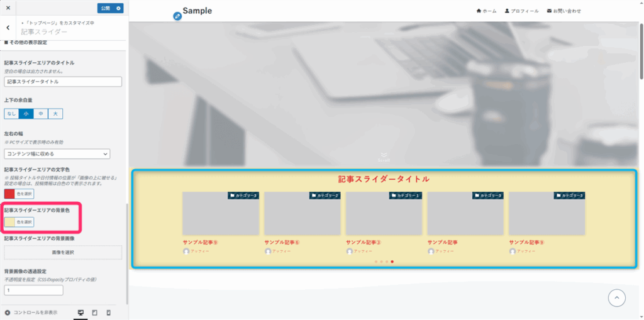Open thumbnail of サンプル記事⑨ first card
This screenshot has width=644, height=320.
[x=221, y=213]
